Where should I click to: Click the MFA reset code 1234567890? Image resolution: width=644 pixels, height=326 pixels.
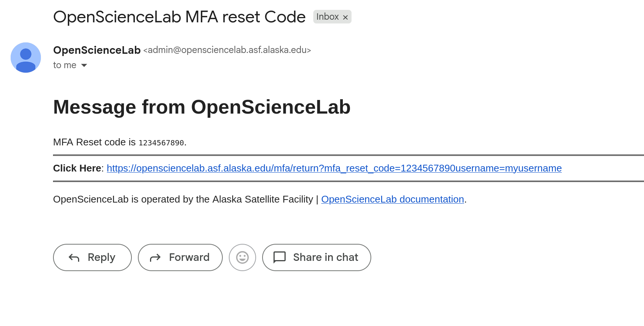pos(161,143)
